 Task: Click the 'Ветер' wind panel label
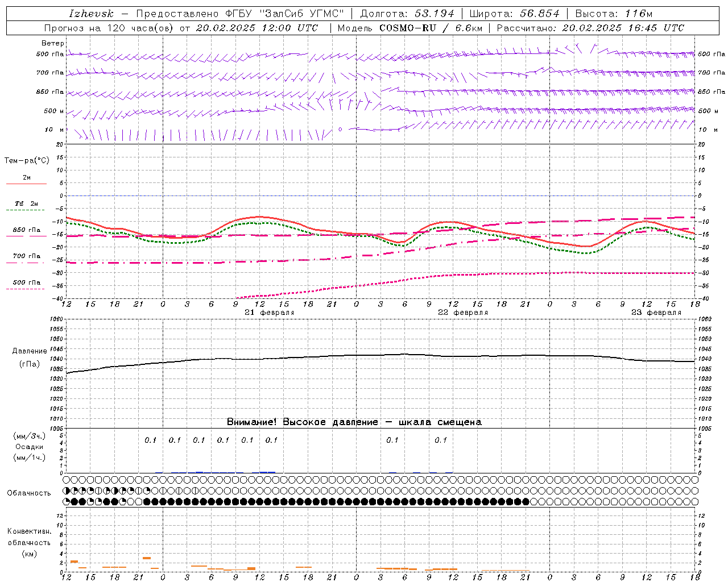52,43
